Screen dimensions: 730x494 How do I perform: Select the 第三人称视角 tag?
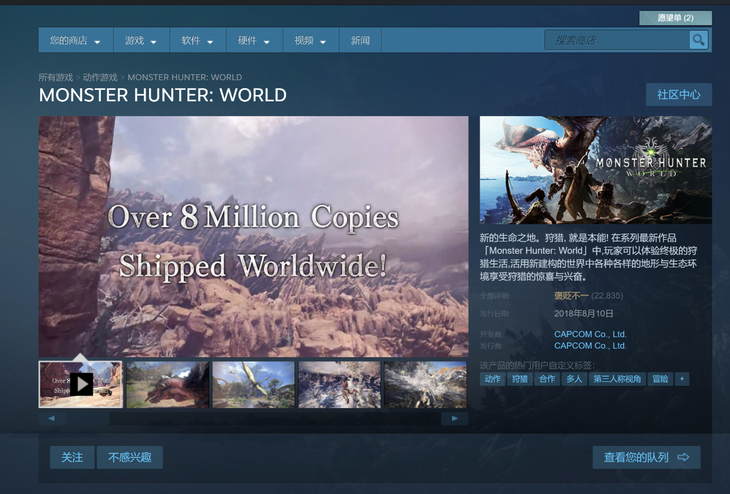tap(617, 379)
